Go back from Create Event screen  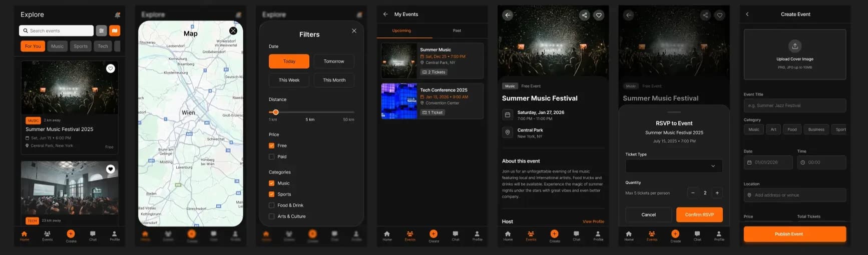point(747,14)
